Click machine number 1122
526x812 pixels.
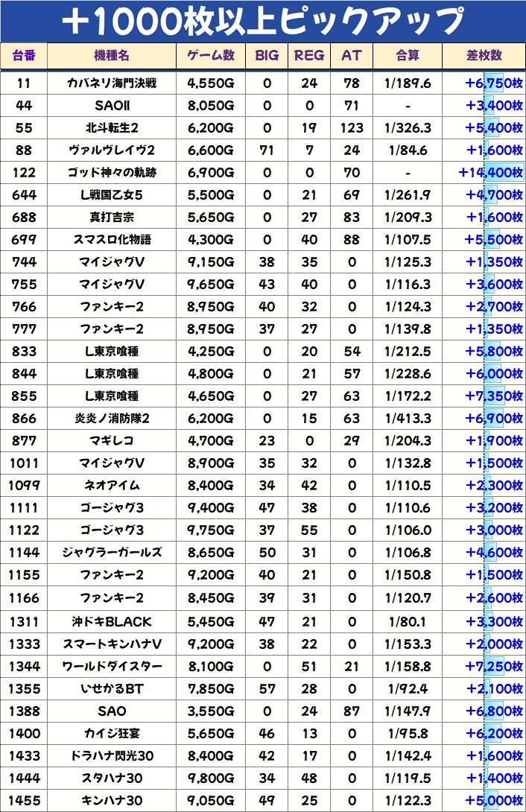tap(24, 530)
